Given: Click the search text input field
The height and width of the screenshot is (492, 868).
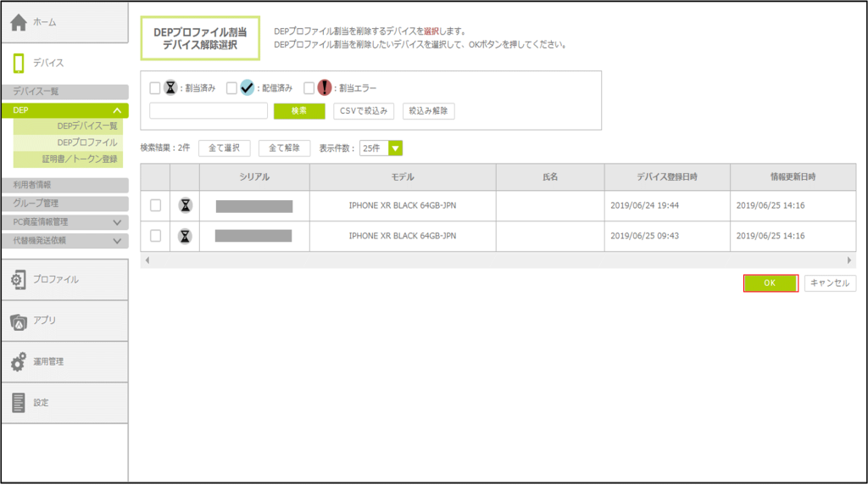Looking at the screenshot, I should (209, 111).
